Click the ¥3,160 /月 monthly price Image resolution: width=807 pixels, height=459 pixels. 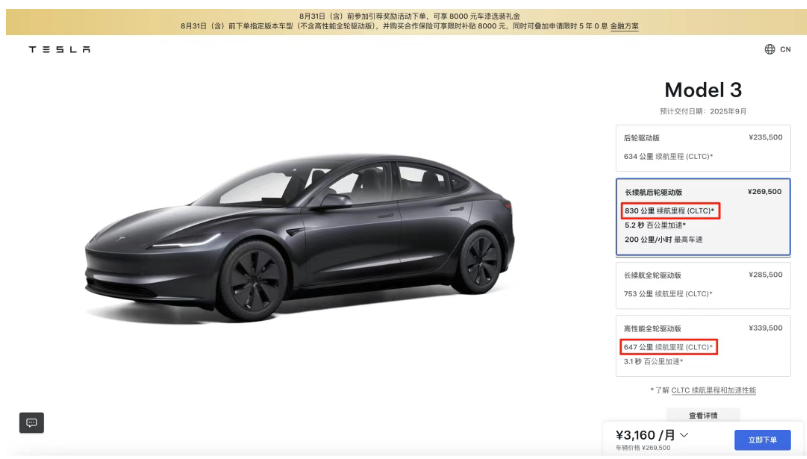point(645,435)
